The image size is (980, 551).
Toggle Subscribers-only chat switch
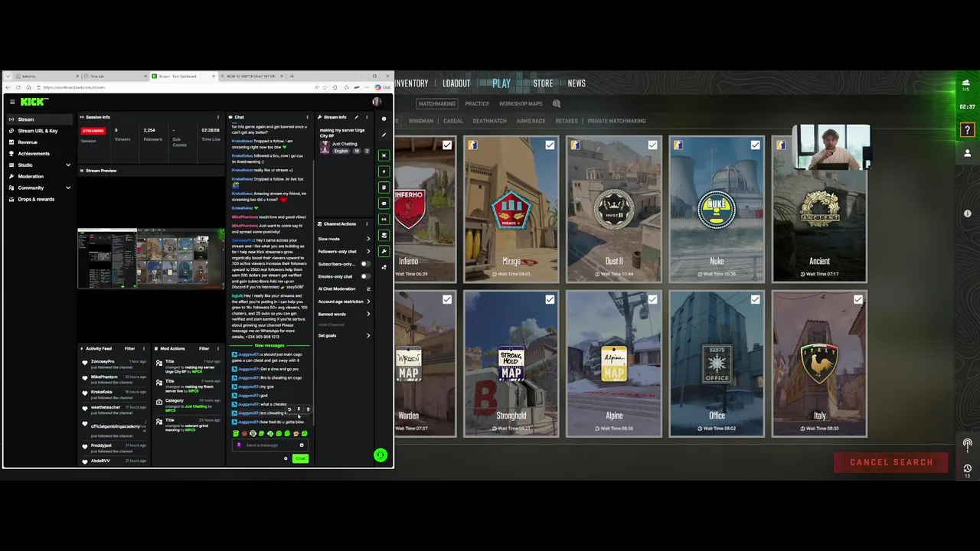[365, 264]
